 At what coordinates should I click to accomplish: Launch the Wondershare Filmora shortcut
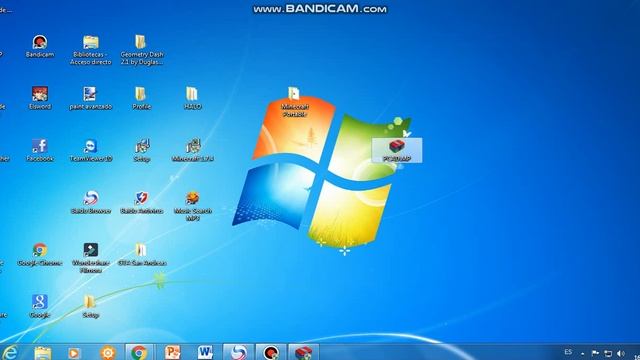coord(91,258)
